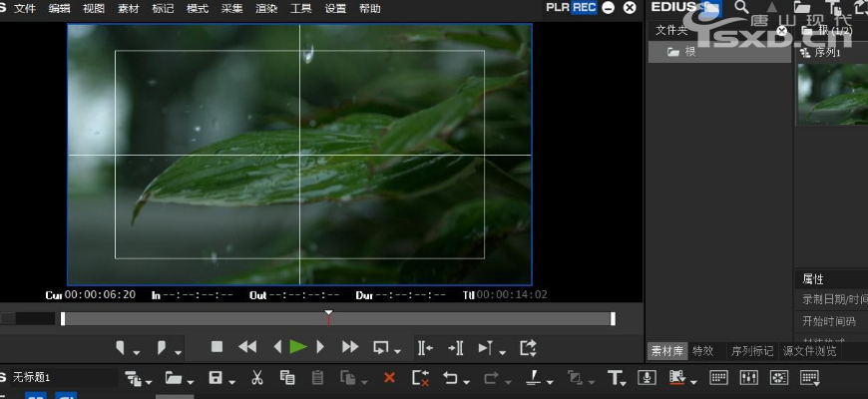Click the T title creation tool

(x=615, y=378)
